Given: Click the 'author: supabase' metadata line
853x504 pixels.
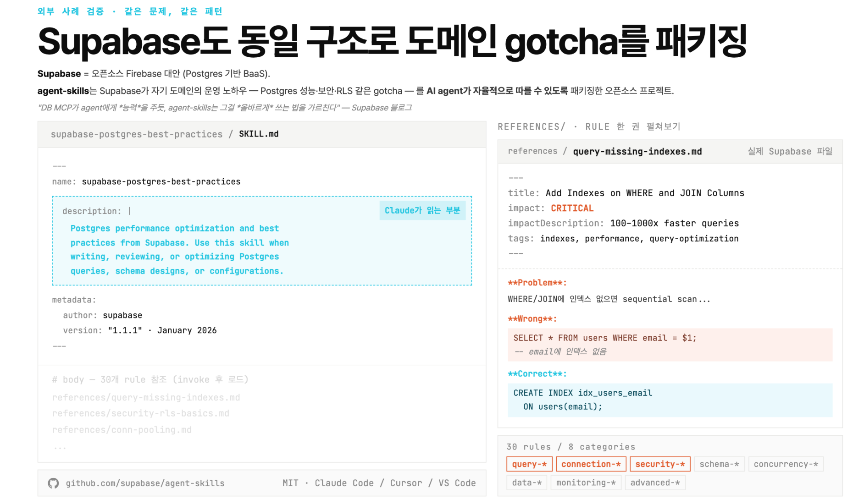Looking at the screenshot, I should point(102,315).
